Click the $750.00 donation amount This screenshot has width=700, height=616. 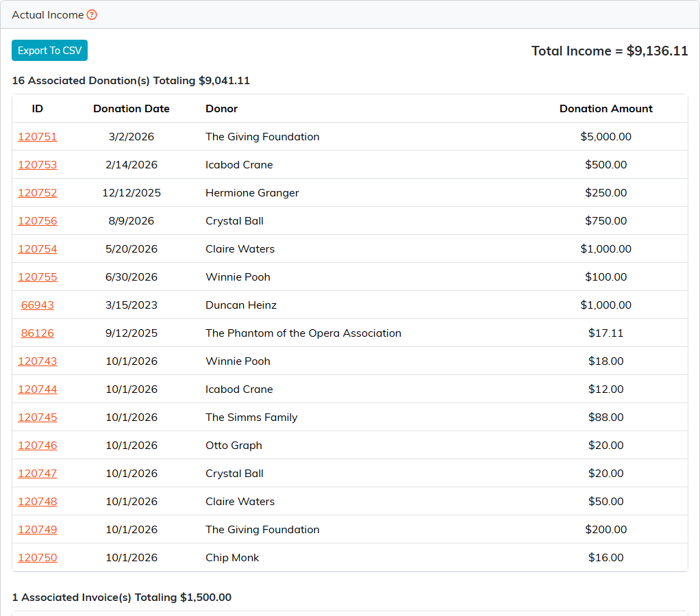[605, 221]
